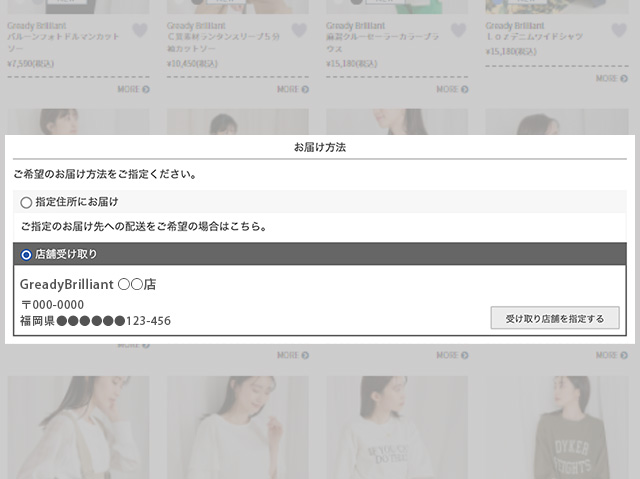
Task: Click Gready Brilliant brand above ¥15,180 denim shirt
Action: (x=513, y=25)
